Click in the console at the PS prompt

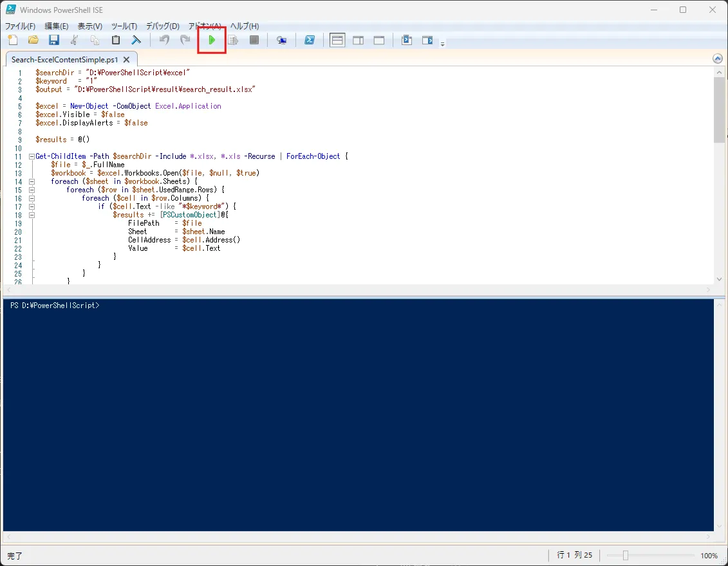click(55, 306)
